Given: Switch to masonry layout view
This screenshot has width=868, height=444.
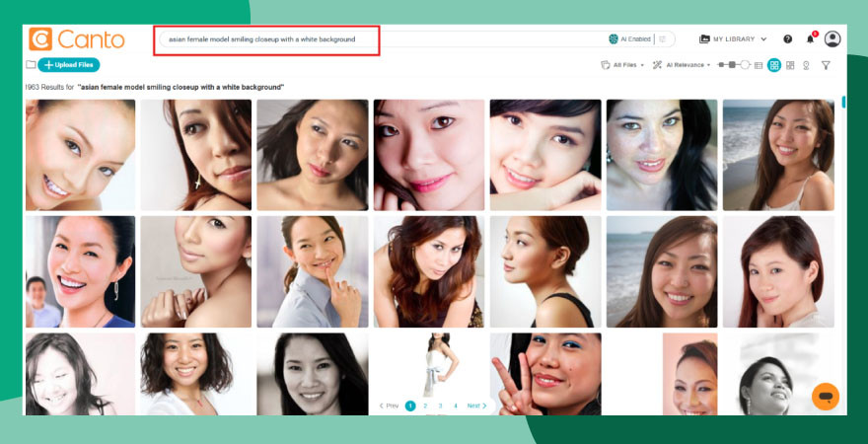Looking at the screenshot, I should pyautogui.click(x=790, y=65).
